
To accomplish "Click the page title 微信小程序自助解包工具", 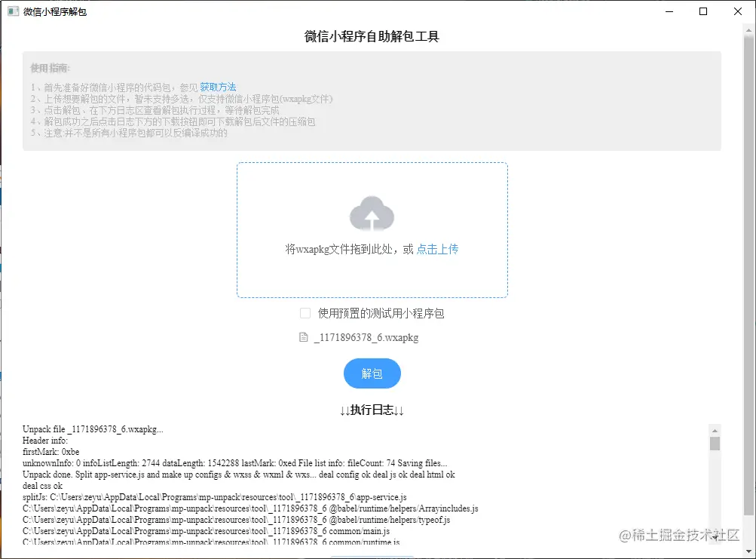I will [372, 36].
